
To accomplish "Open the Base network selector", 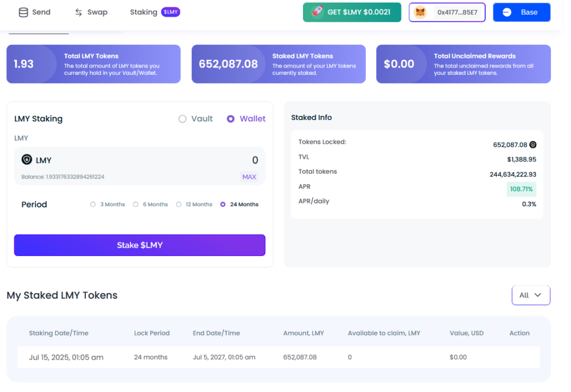I will [x=521, y=12].
